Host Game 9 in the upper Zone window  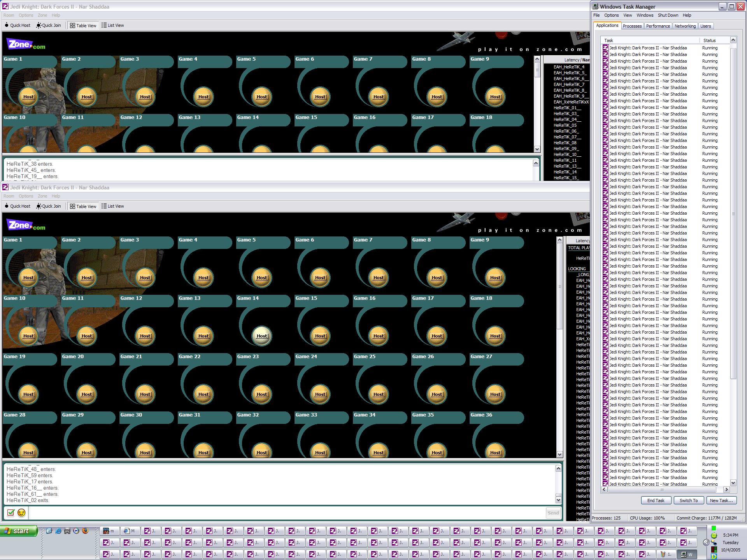click(x=495, y=97)
